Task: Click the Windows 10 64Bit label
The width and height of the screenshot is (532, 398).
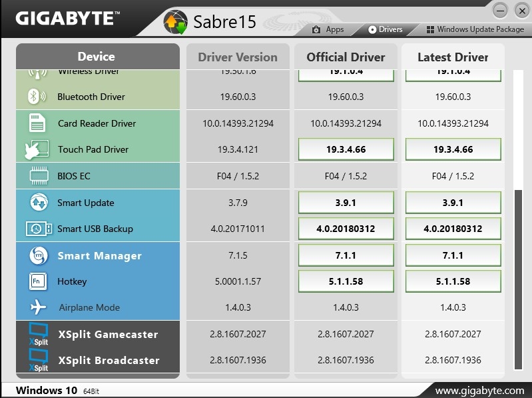Action: tap(57, 391)
